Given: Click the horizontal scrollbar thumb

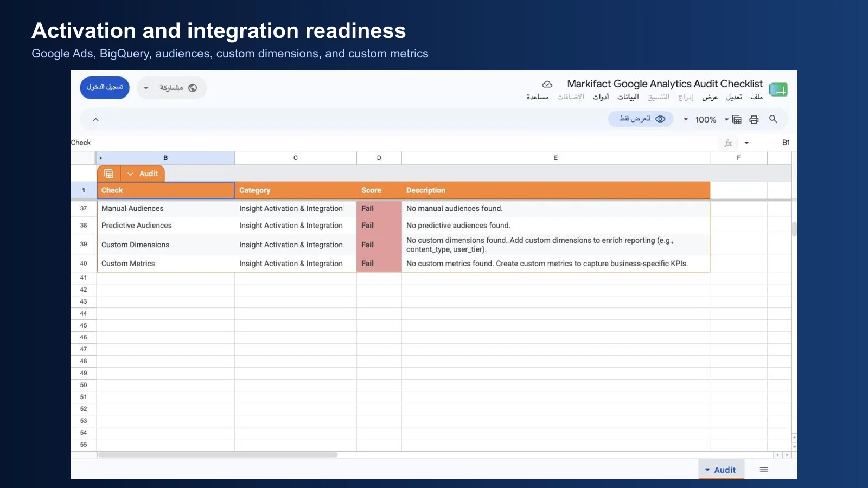Looking at the screenshot, I should click(x=218, y=455).
